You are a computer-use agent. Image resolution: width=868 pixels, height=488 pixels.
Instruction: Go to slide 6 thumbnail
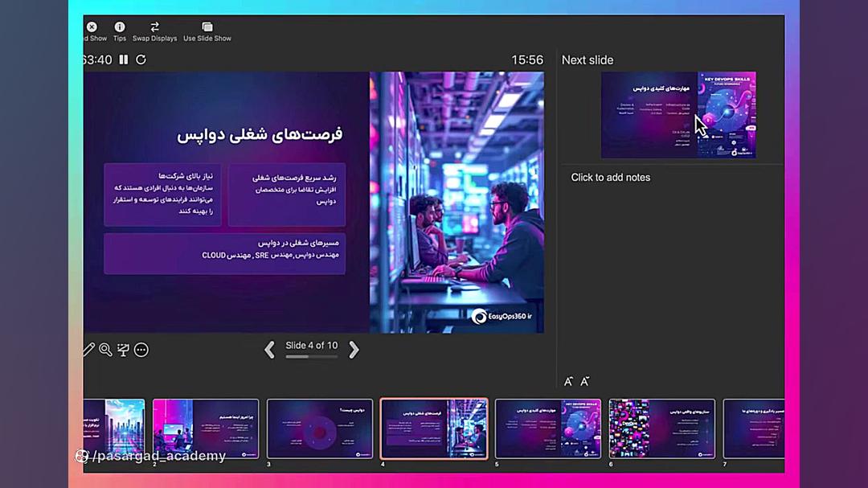pos(662,429)
